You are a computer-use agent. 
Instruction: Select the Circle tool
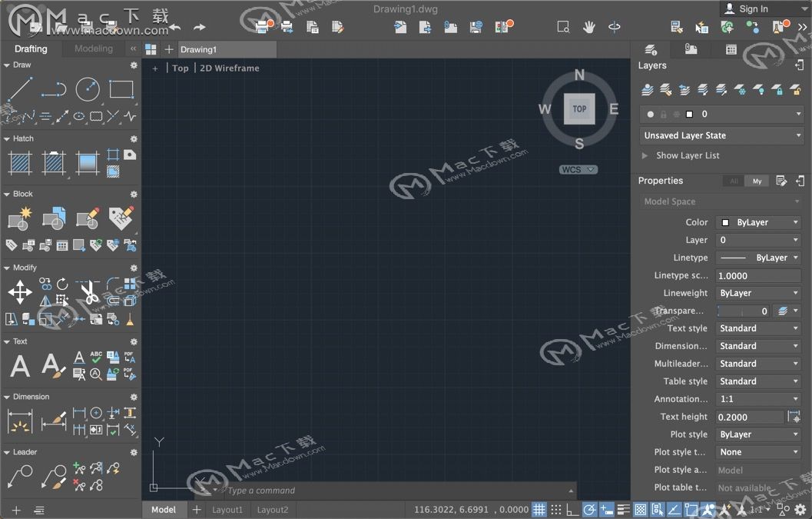[x=88, y=89]
